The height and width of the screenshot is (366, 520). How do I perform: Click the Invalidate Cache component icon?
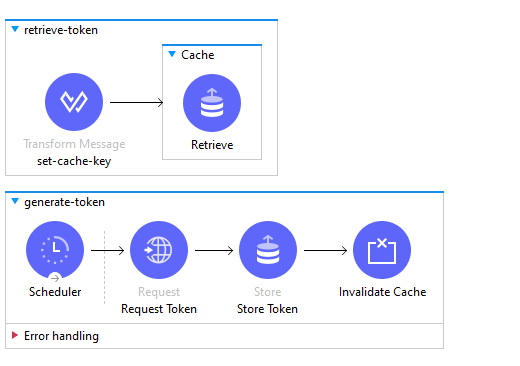click(382, 250)
